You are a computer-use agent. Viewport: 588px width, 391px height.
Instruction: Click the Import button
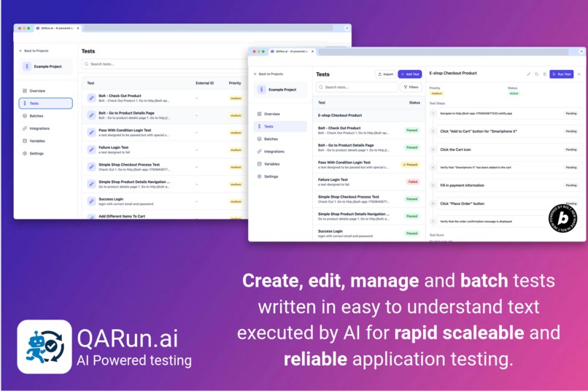coord(385,74)
